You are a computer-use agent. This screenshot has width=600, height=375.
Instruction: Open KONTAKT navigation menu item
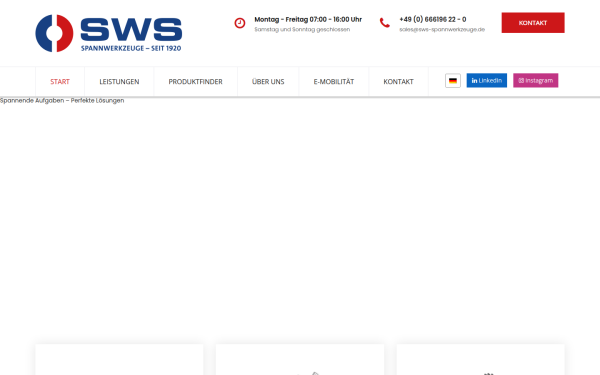click(x=398, y=82)
